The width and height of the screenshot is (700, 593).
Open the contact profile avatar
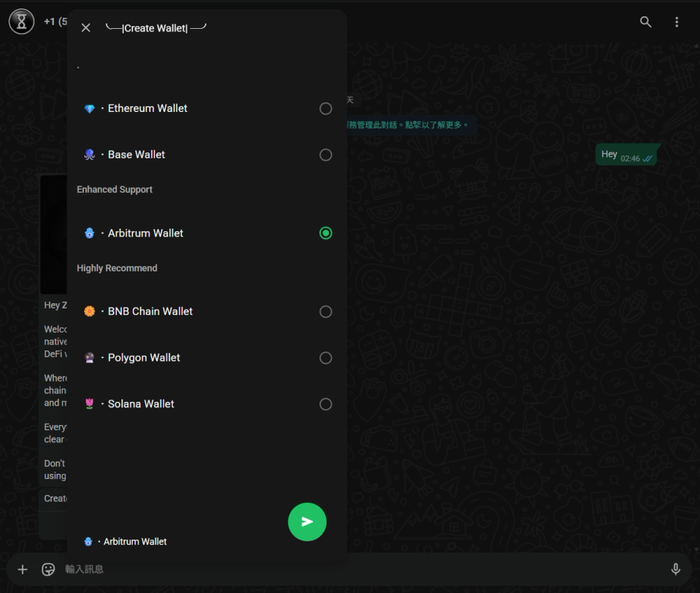22,22
